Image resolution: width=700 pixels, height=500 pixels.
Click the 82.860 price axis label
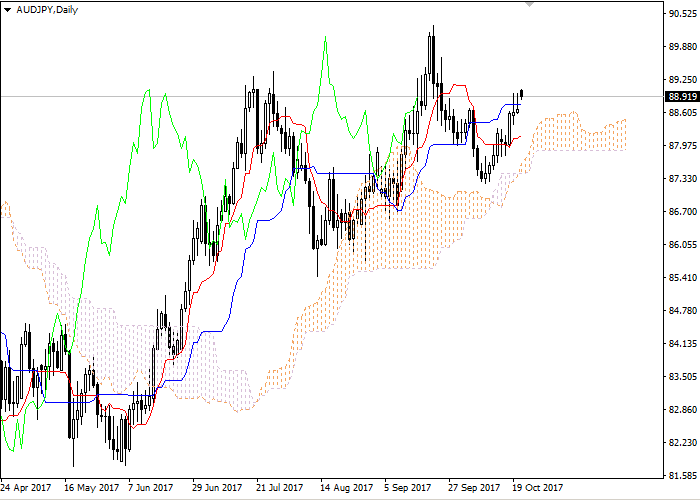(x=683, y=409)
